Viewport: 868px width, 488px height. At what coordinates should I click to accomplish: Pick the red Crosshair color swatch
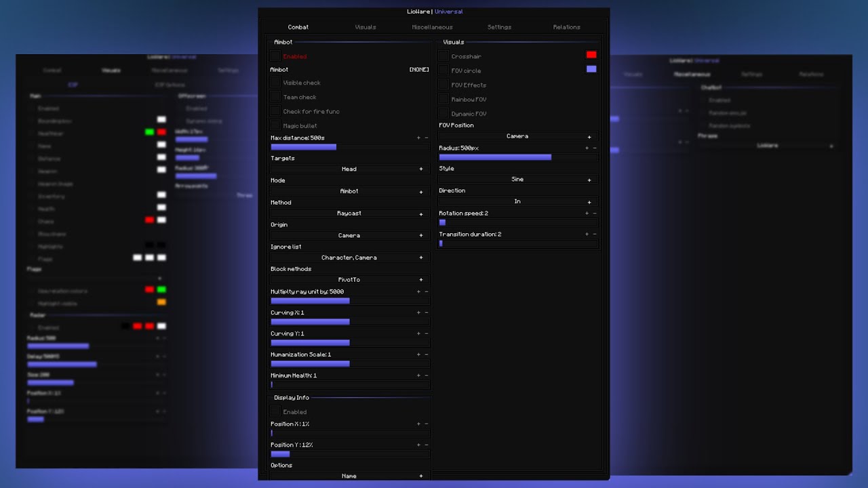[591, 54]
